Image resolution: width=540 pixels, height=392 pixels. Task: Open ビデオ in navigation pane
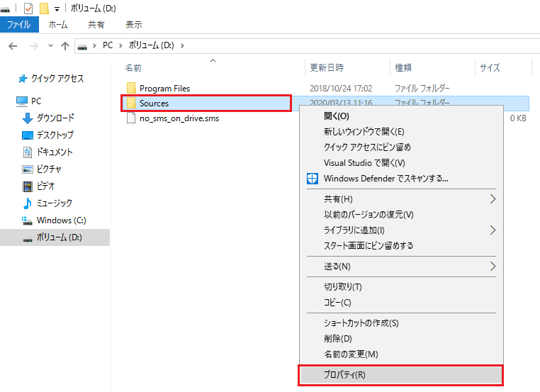38,186
